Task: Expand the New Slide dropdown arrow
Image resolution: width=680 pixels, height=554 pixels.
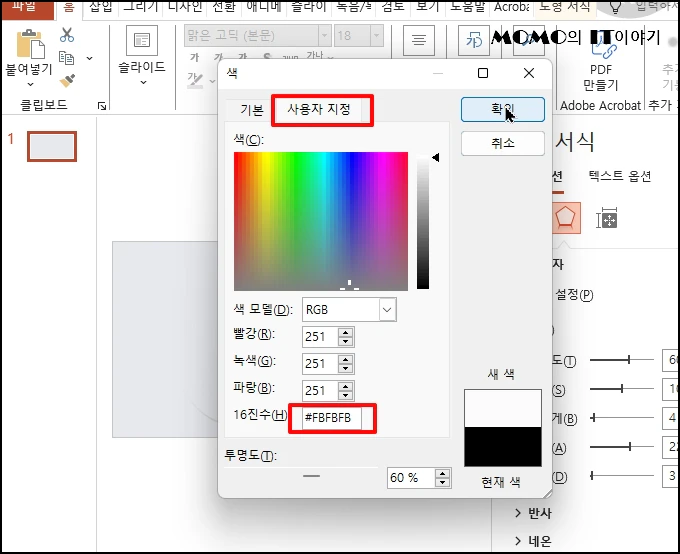Action: [x=143, y=82]
